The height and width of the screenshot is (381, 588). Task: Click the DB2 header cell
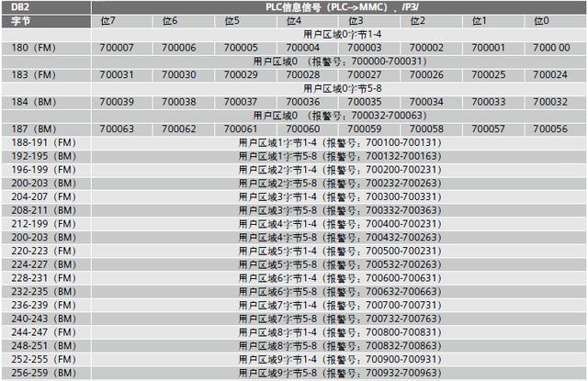(x=46, y=7)
